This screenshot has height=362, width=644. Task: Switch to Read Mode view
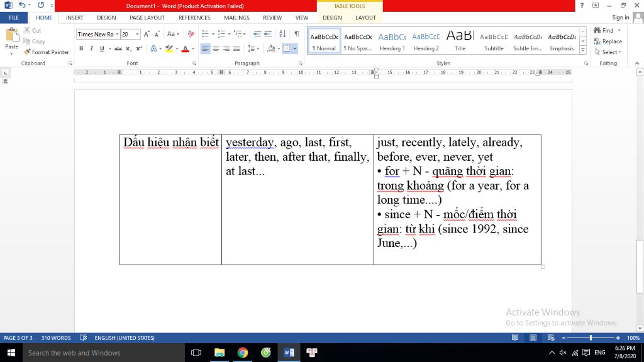(515, 337)
